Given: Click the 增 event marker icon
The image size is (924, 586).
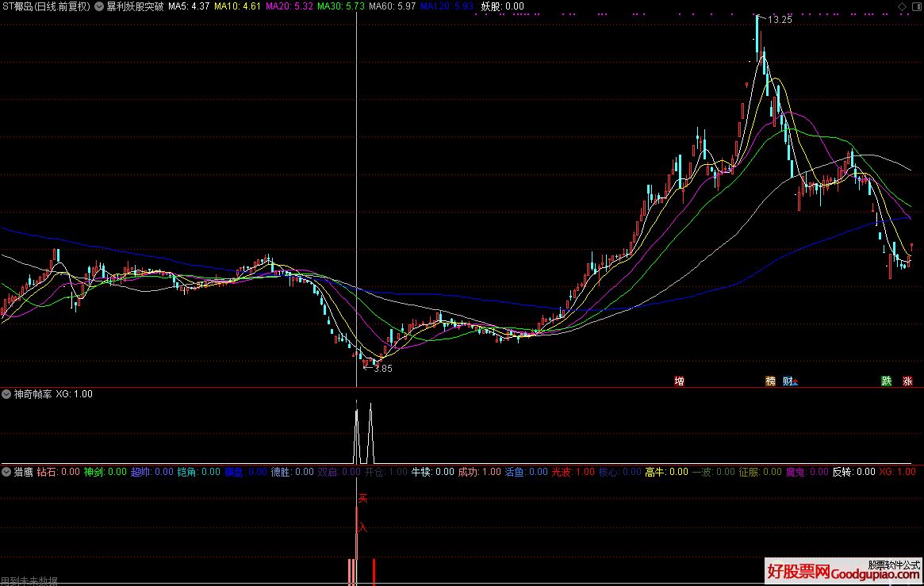Looking at the screenshot, I should click(x=680, y=381).
